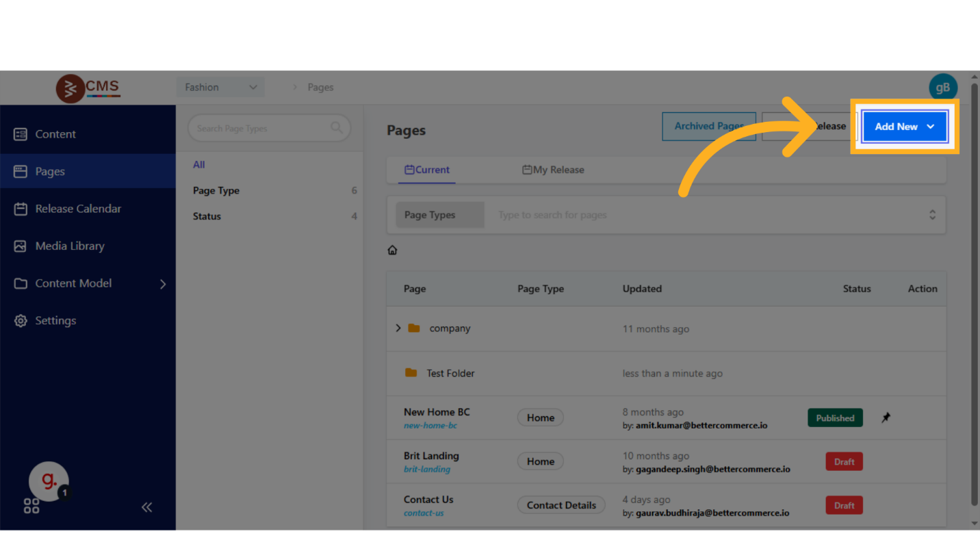Click the home breadcrumb icon
This screenshot has width=980, height=551.
[x=392, y=251]
